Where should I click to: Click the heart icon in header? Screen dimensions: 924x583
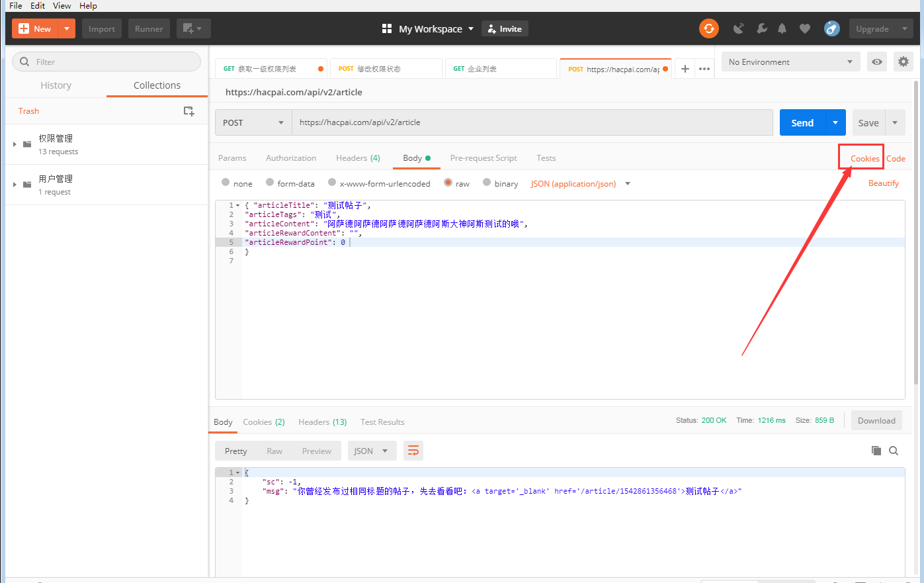coord(804,28)
